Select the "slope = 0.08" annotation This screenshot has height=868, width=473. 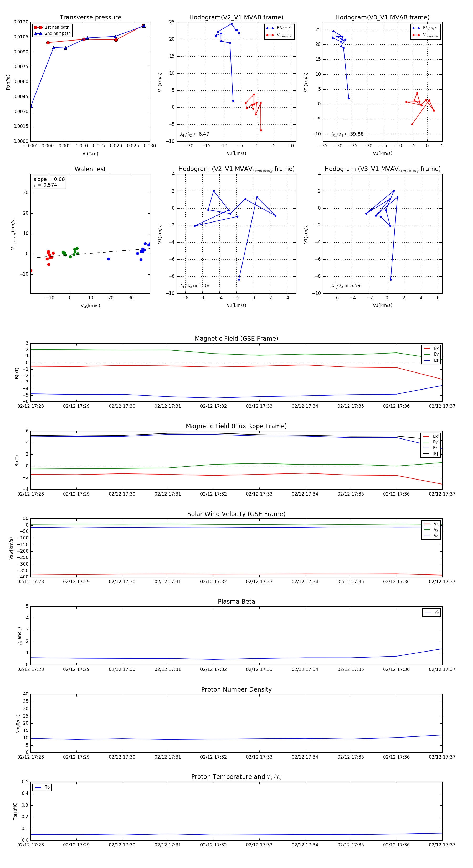point(49,179)
